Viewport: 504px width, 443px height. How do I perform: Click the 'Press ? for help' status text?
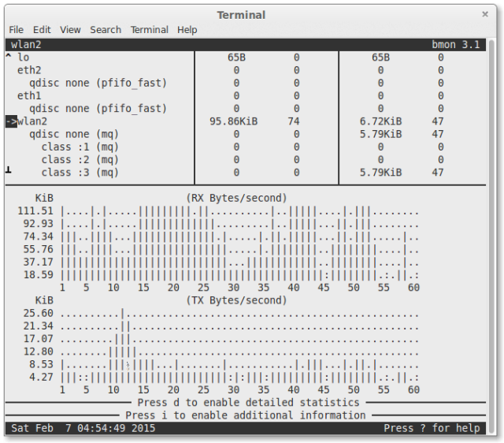[x=432, y=428]
